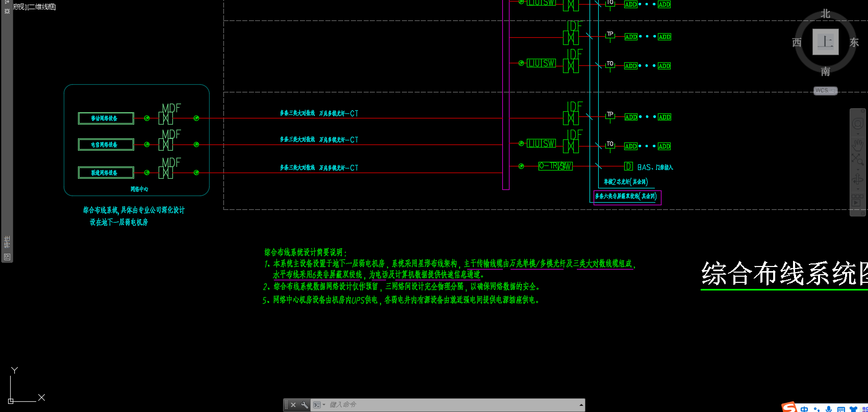Select the 南 direction on ViewCube
Image resolution: width=868 pixels, height=412 pixels.
click(825, 71)
